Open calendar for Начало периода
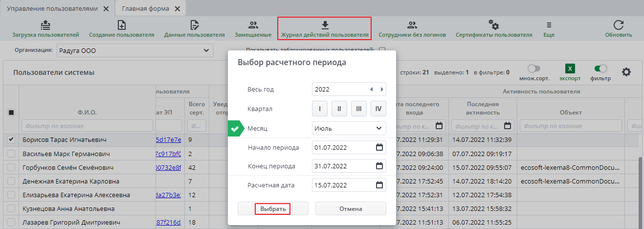Image resolution: width=644 pixels, height=229 pixels. tap(379, 147)
